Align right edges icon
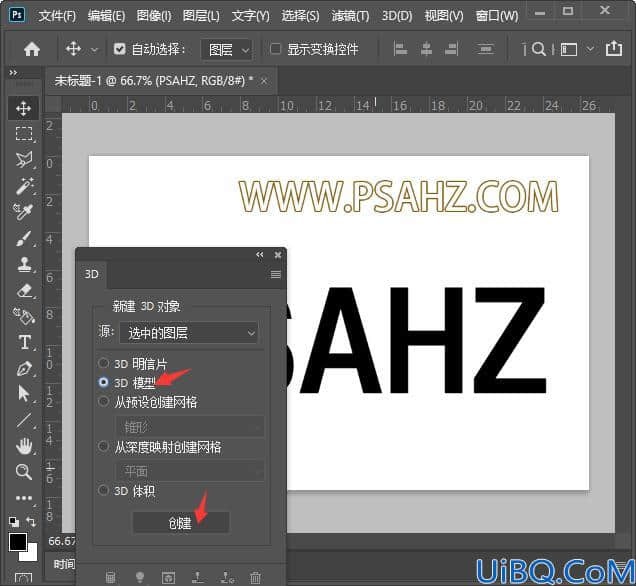 451,49
